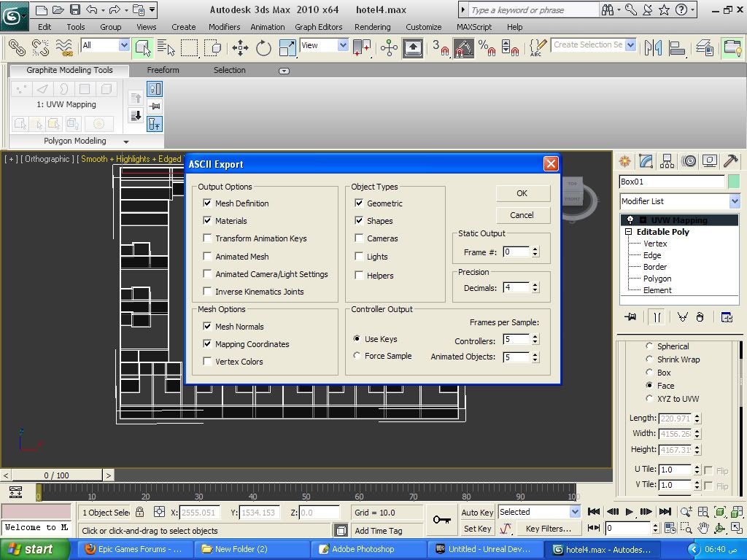747x560 pixels.
Task: Click the Bind to Space Warp icon
Action: [64, 47]
